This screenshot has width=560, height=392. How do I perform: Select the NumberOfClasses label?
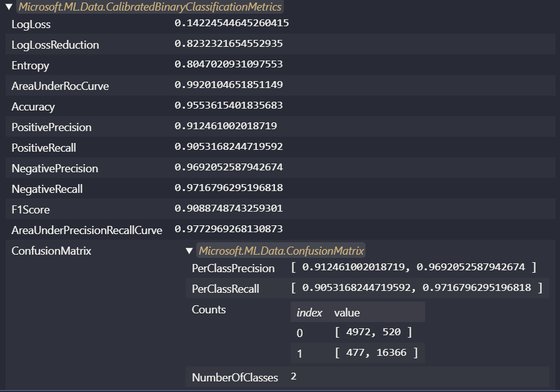235,378
